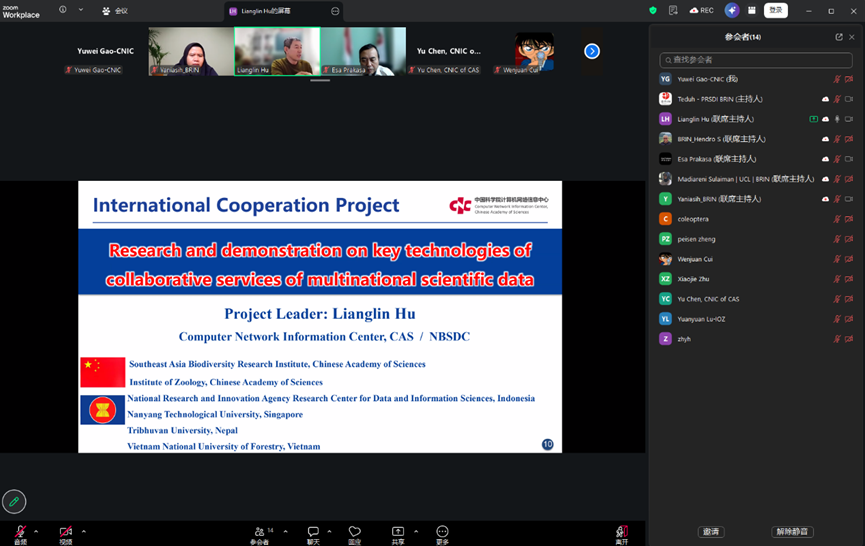This screenshot has width=865, height=546.
Task: Click the Invite button in participants panel
Action: pyautogui.click(x=711, y=532)
